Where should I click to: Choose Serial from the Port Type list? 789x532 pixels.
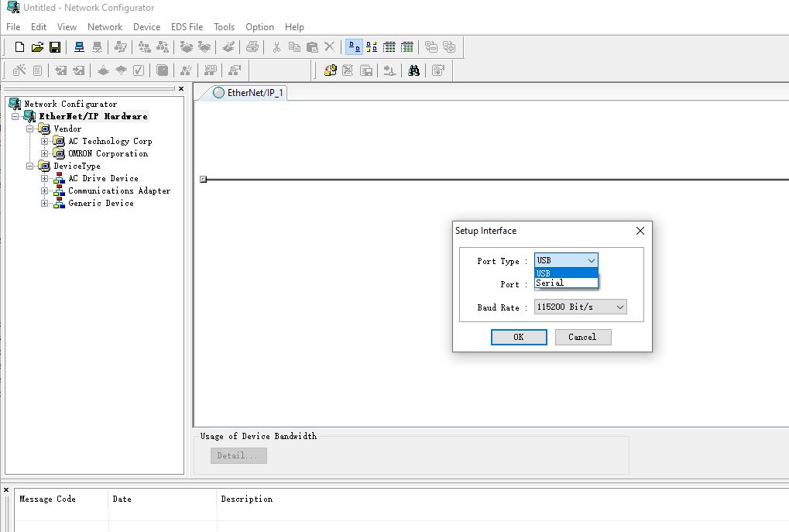(x=551, y=283)
